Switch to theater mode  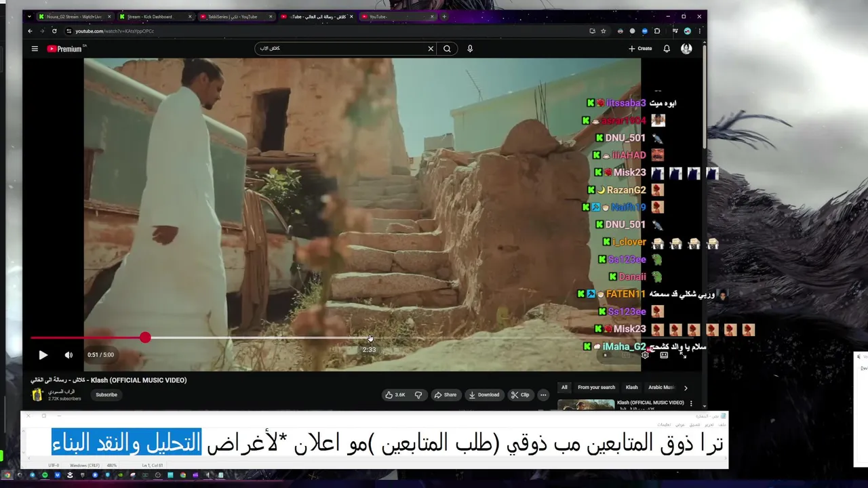click(x=664, y=355)
